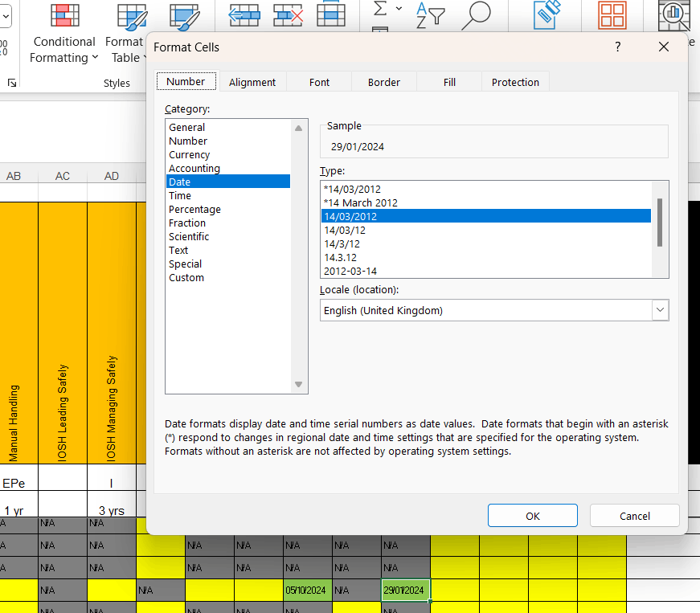700x613 pixels.
Task: Click the Cell Styles icon
Action: click(x=184, y=17)
